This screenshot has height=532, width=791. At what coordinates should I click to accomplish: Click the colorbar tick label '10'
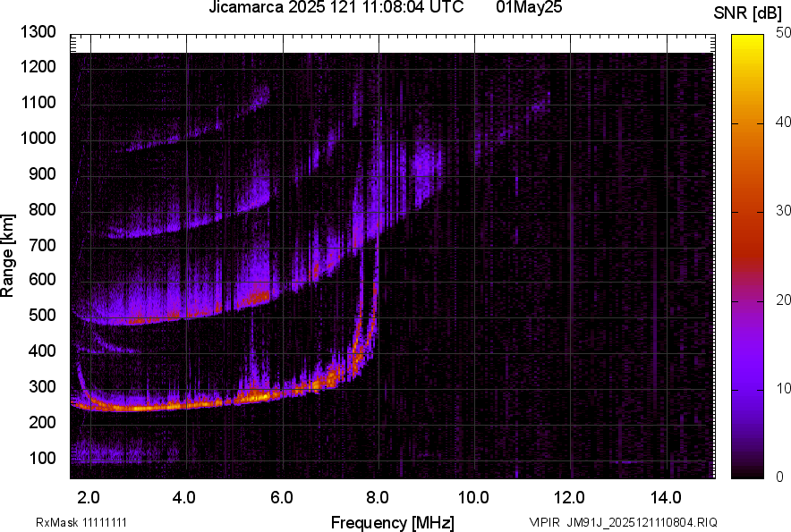[x=784, y=388]
